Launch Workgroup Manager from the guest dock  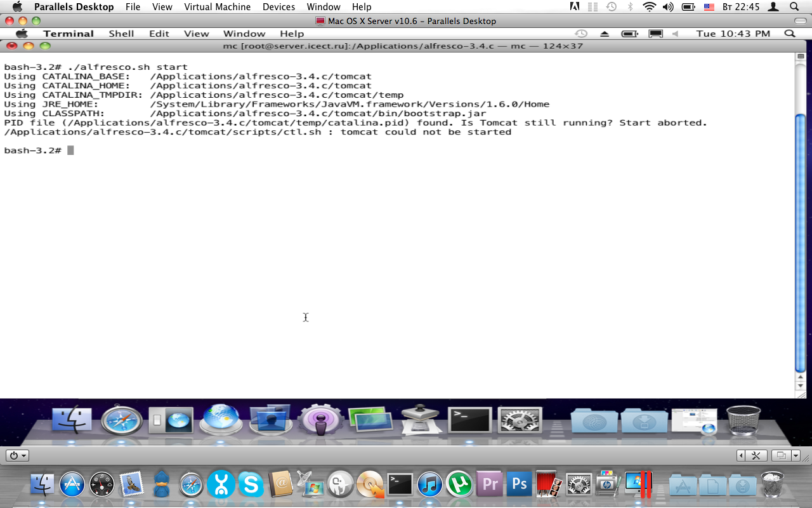point(270,419)
